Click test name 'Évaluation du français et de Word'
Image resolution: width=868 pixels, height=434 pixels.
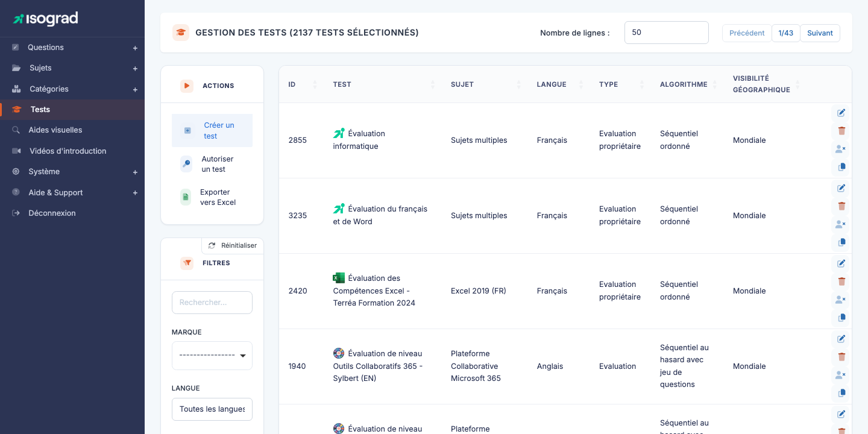pos(380,215)
